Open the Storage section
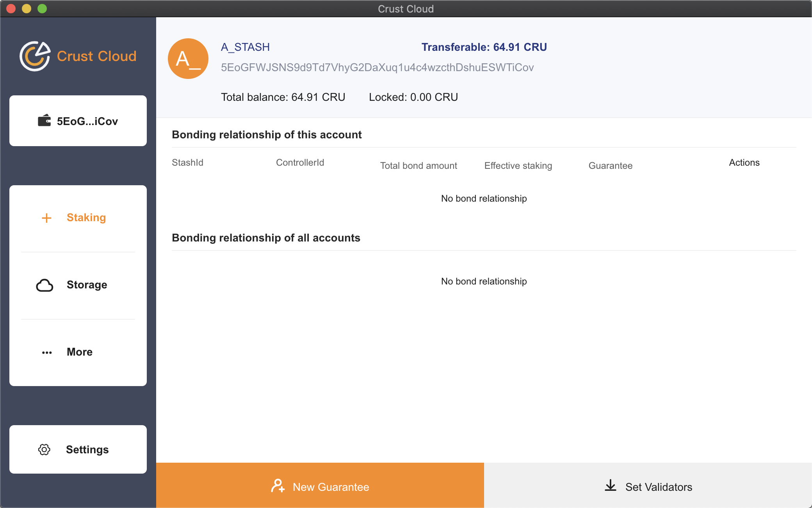The image size is (812, 508). (87, 285)
